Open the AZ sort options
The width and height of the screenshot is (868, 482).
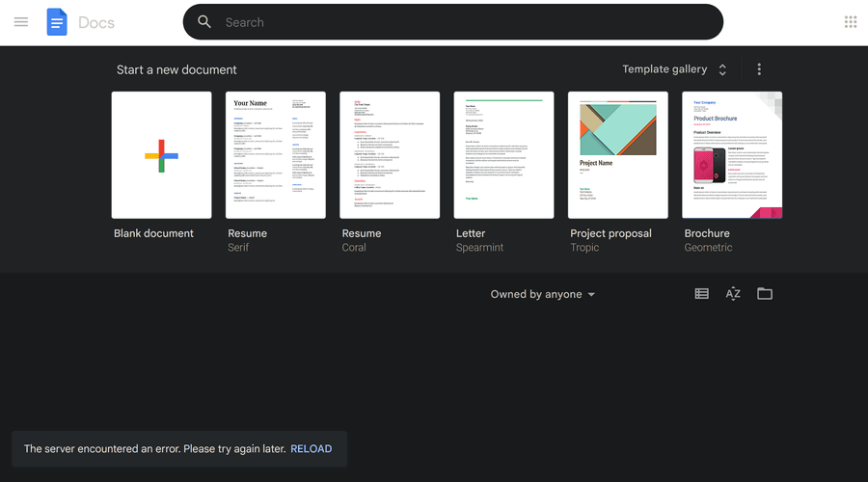tap(733, 294)
